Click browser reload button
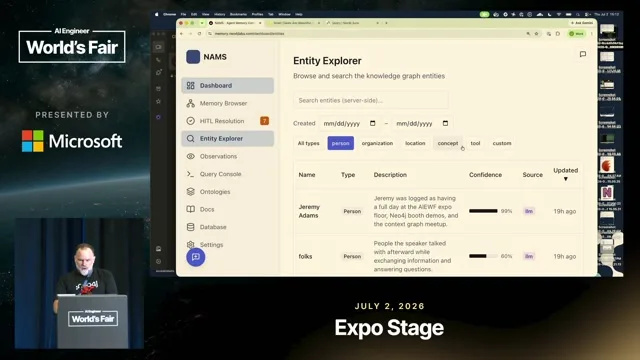This screenshot has height=360, width=640. click(x=199, y=33)
